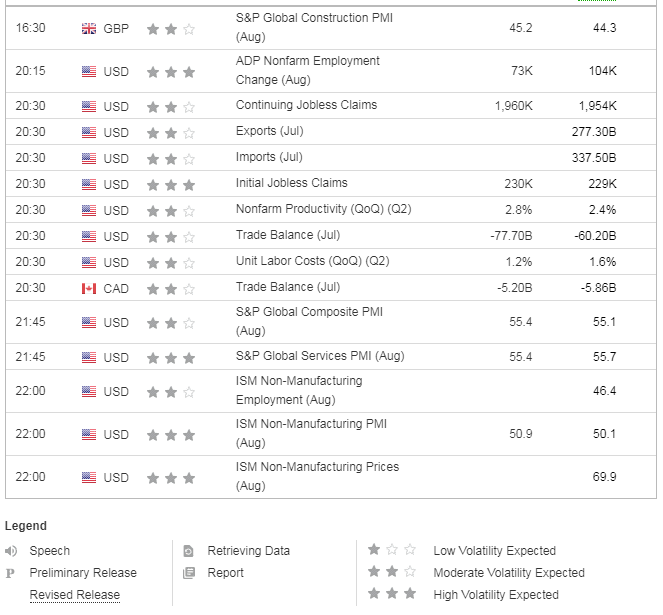Click previous value 337.50B for Imports
Image resolution: width=663 pixels, height=615 pixels.
tap(594, 158)
